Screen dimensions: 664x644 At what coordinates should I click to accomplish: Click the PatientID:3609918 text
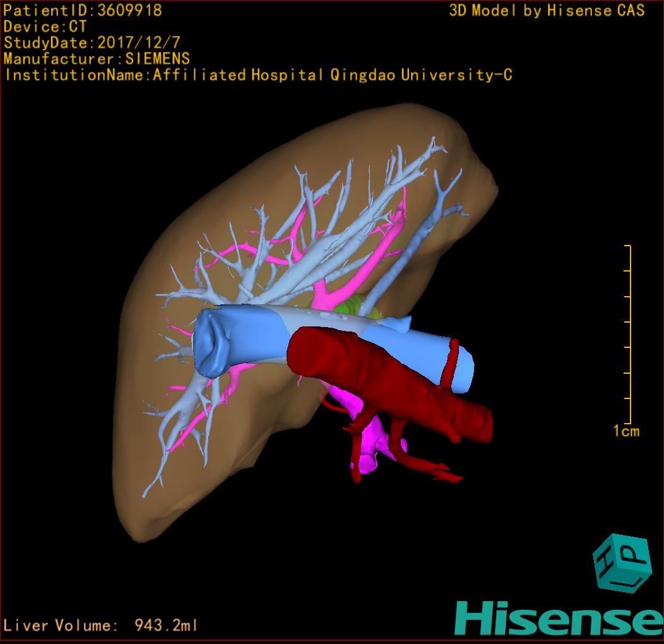[83, 10]
